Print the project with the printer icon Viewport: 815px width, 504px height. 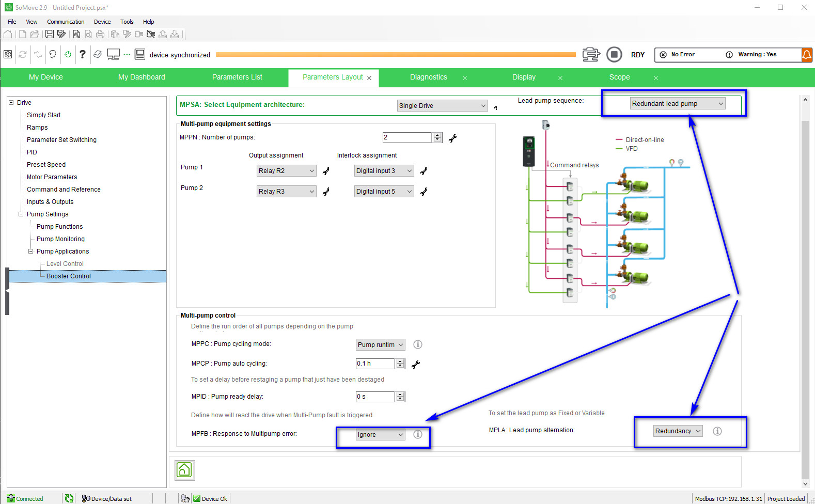[x=100, y=34]
